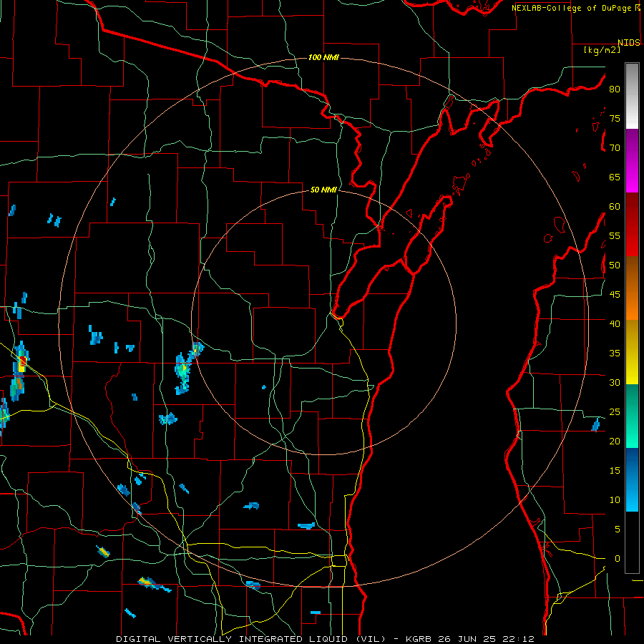The height and width of the screenshot is (644, 644).
Task: Click the 50 value on the VIL scale
Action: pyautogui.click(x=615, y=265)
